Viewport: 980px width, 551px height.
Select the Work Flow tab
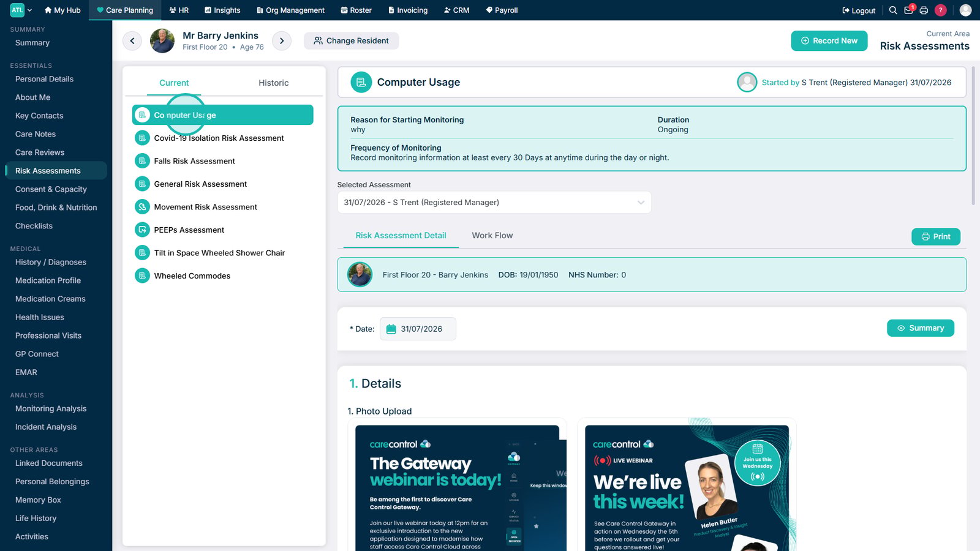click(x=492, y=236)
